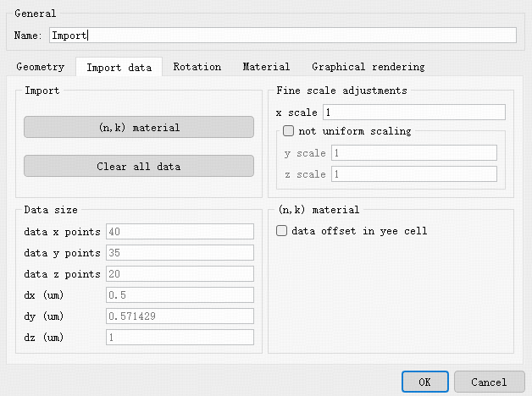Switch to the Geometry tab

[x=40, y=67]
